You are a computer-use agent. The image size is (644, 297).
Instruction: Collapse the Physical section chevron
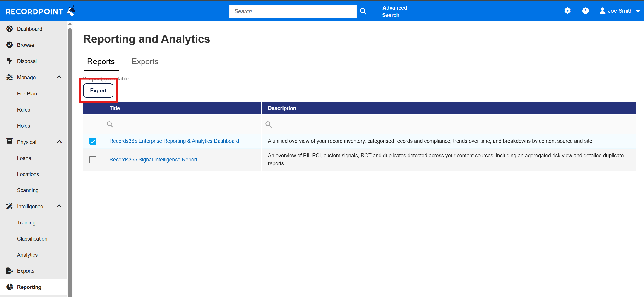tap(59, 142)
